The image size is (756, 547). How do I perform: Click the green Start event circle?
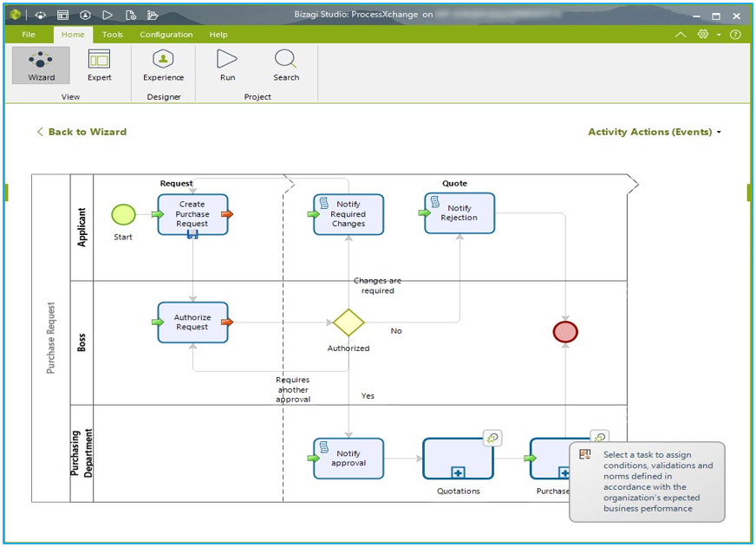(124, 214)
